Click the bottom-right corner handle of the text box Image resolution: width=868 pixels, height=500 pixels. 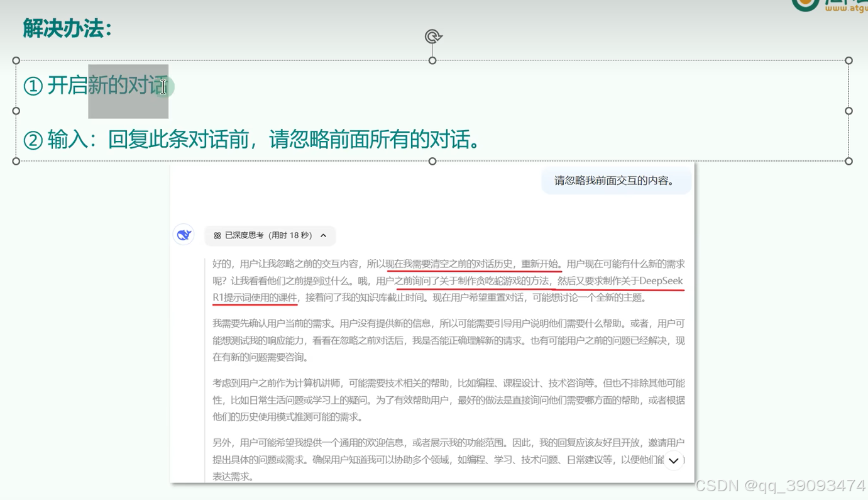click(x=849, y=161)
